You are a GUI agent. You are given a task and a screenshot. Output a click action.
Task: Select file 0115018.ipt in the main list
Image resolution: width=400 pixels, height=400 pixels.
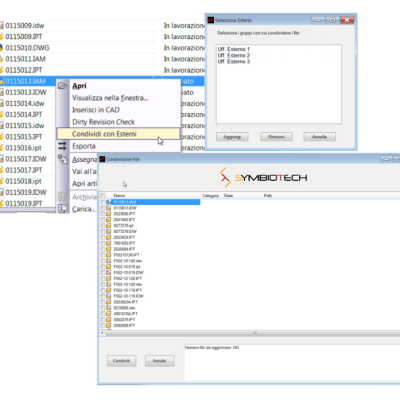(x=23, y=181)
